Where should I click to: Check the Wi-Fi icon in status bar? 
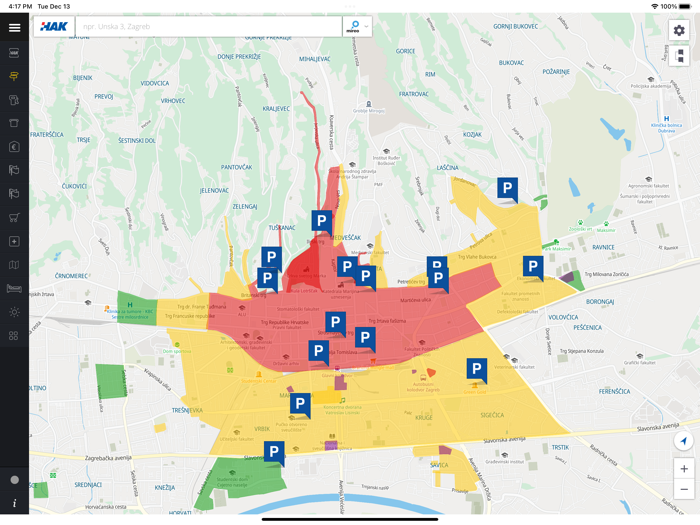click(x=655, y=6)
